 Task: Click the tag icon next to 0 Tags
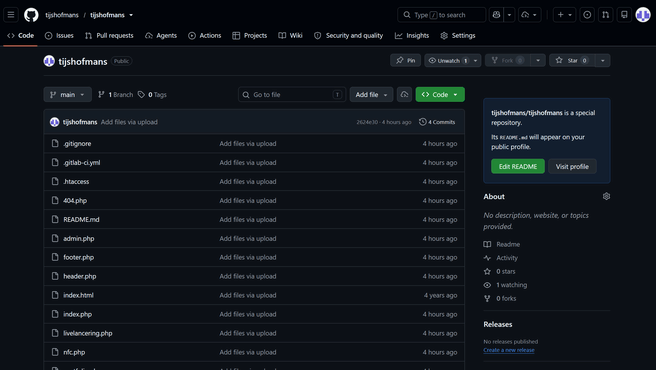coord(141,95)
